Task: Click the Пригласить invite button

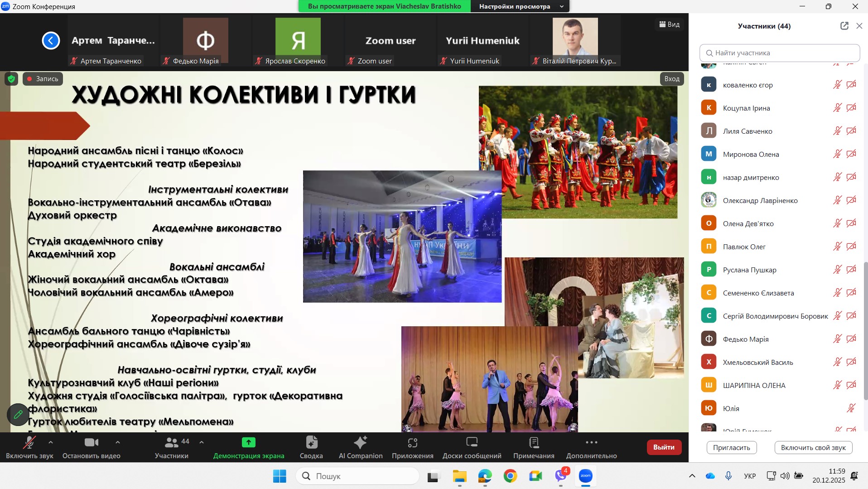Action: (x=731, y=447)
